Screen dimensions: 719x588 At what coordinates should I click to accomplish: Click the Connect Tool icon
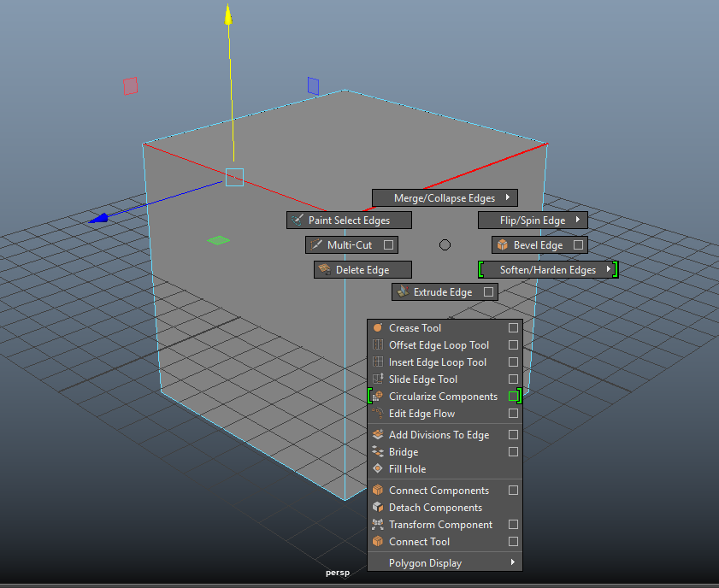pyautogui.click(x=378, y=541)
